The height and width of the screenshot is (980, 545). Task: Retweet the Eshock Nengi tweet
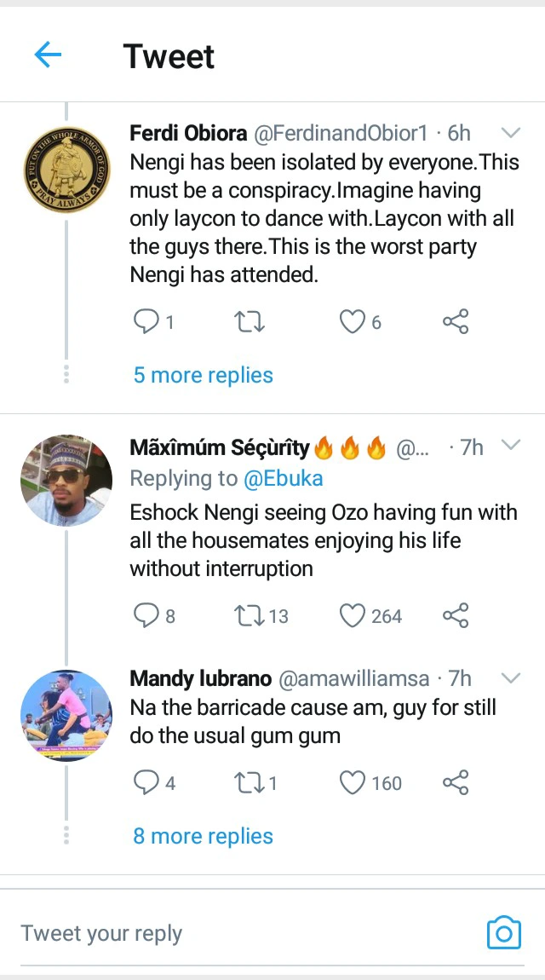(249, 615)
